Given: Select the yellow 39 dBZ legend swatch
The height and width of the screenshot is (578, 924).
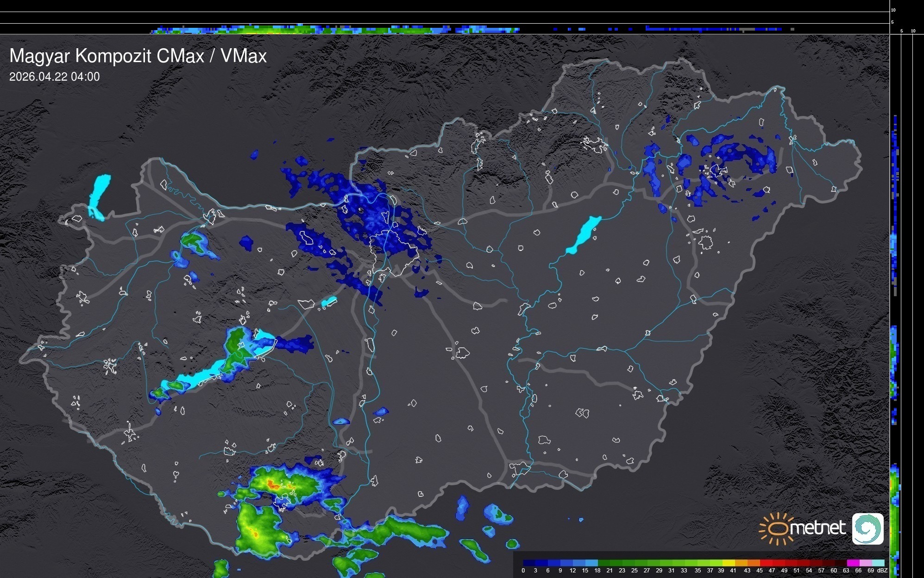Looking at the screenshot, I should (x=729, y=563).
